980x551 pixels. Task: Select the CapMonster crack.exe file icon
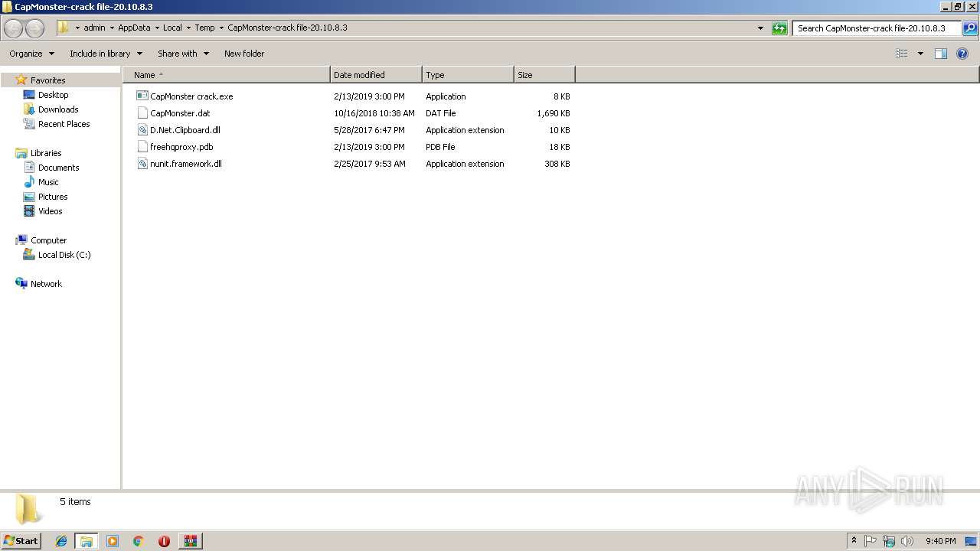(x=142, y=96)
